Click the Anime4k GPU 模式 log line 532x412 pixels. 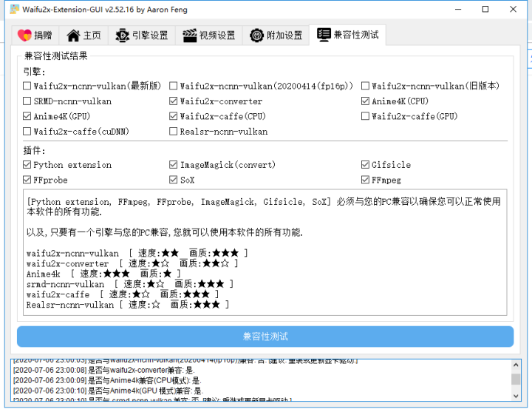coord(108,391)
